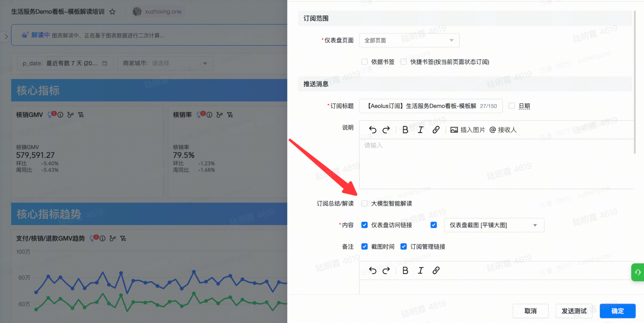Expand the left sidebar chevron
This screenshot has height=323, width=644.
[6, 37]
